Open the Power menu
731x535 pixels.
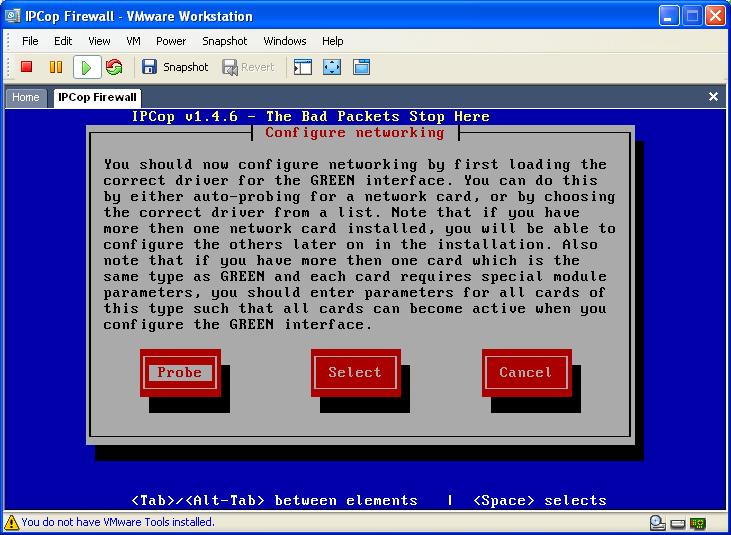pos(171,41)
